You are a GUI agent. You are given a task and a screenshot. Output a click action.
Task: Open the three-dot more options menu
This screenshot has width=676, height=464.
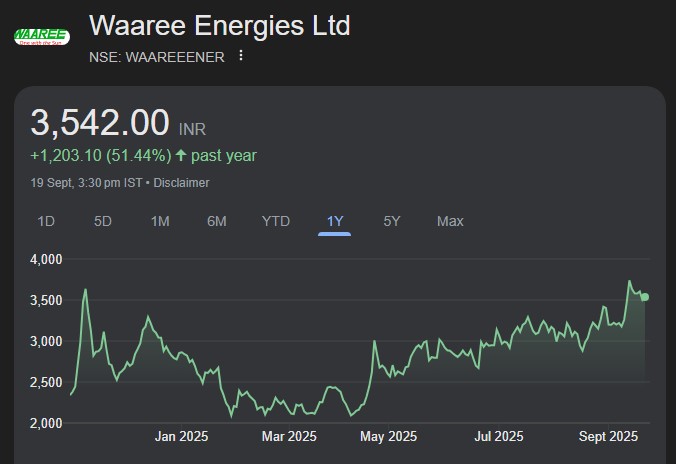[x=241, y=56]
